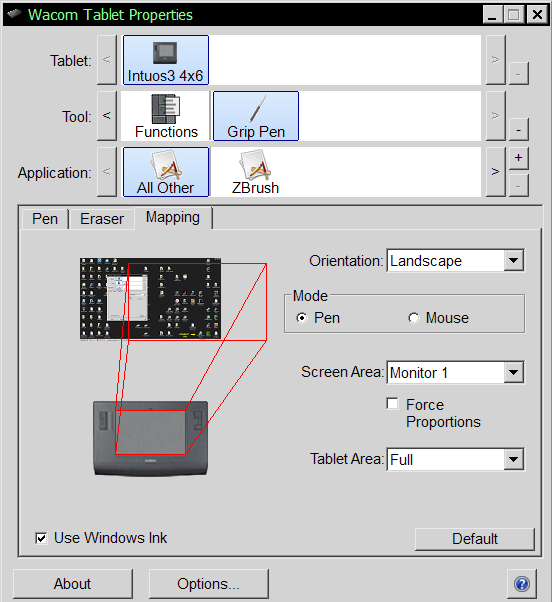Select the ZBrush application icon
Image resolution: width=552 pixels, height=602 pixels.
tap(255, 172)
